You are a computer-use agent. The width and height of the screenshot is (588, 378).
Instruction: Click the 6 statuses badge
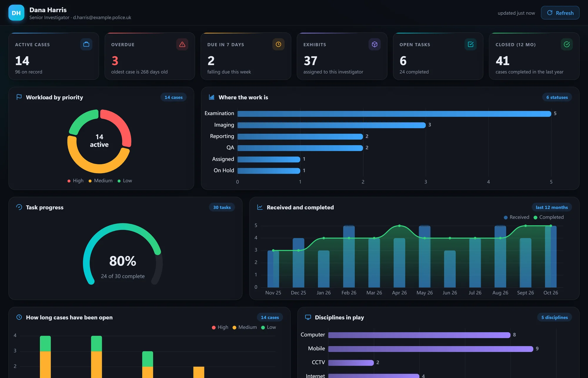[557, 97]
